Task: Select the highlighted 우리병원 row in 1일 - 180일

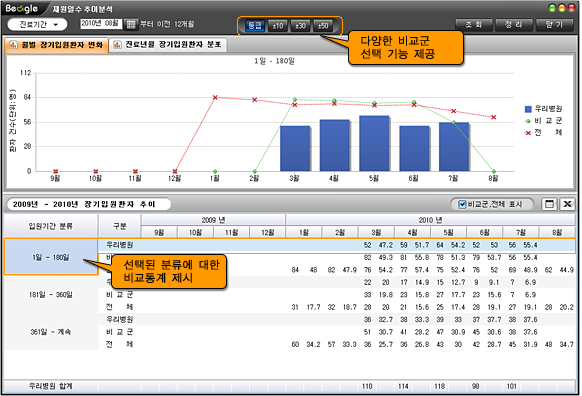Action: point(337,245)
